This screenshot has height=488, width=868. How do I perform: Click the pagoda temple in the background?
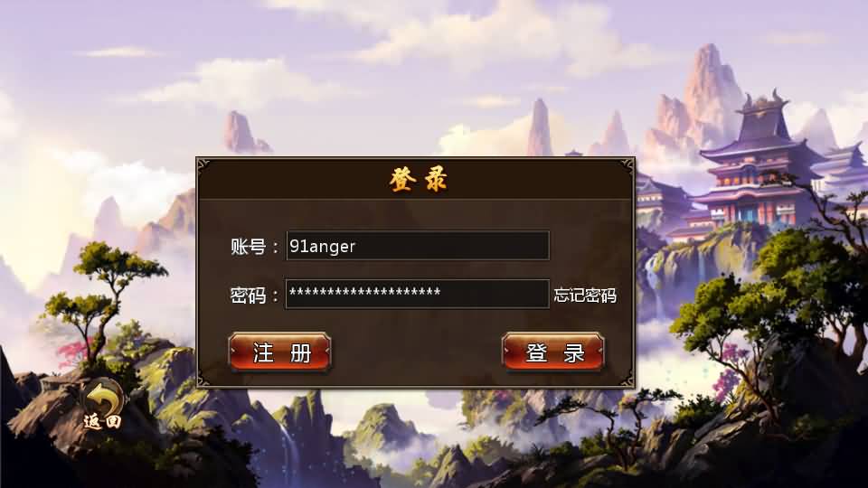click(758, 166)
